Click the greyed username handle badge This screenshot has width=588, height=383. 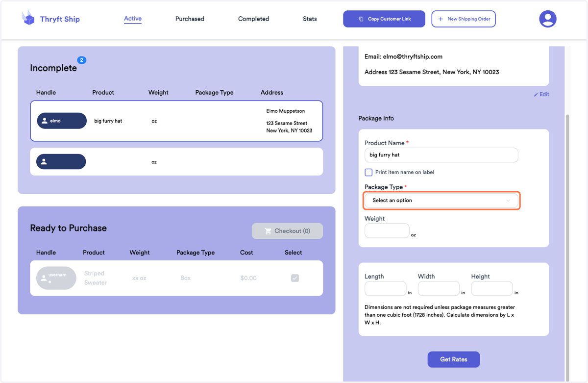[x=56, y=278]
